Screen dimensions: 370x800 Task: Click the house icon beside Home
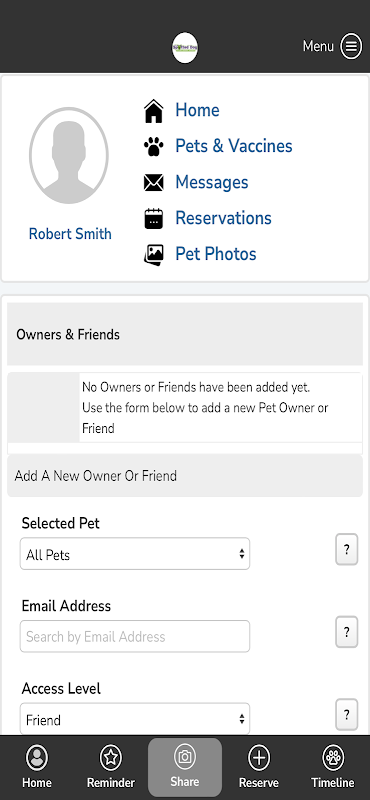[154, 111]
